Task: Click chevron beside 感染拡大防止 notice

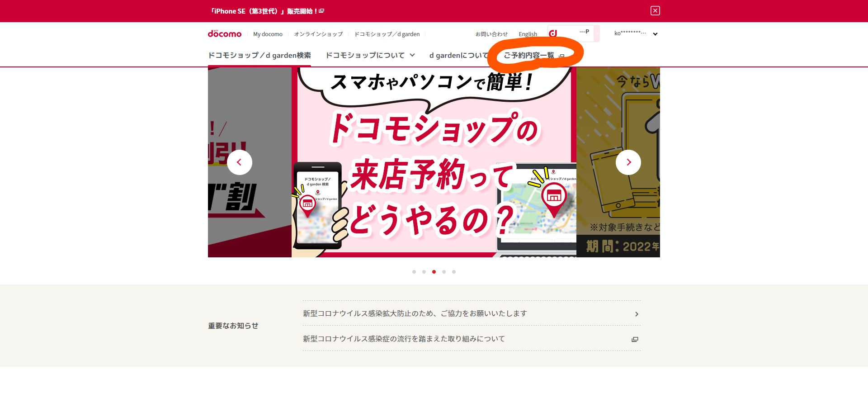Action: (637, 314)
